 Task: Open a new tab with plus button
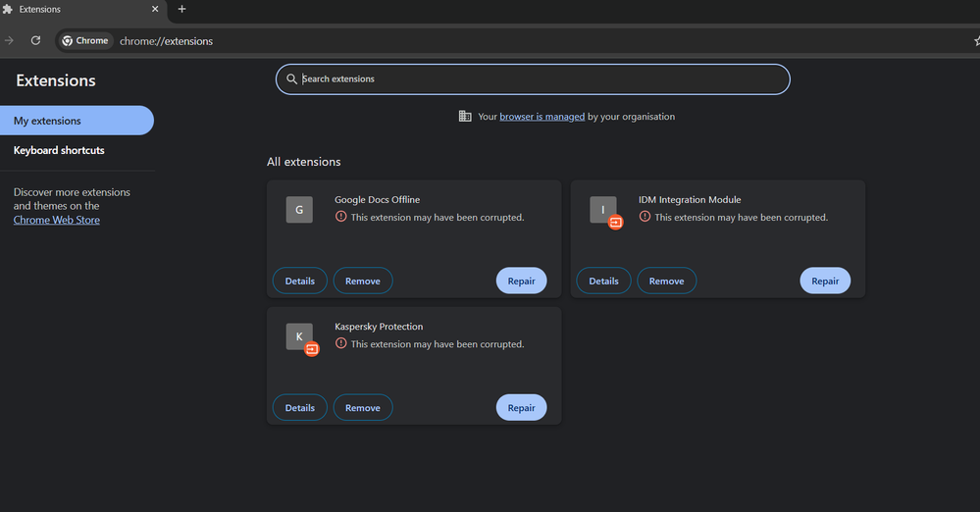click(x=181, y=9)
